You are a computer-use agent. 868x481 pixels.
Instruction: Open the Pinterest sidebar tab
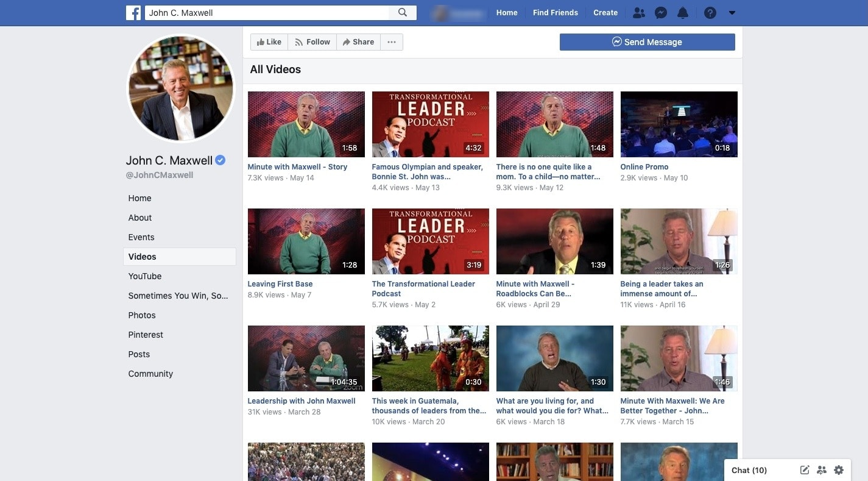pos(146,335)
